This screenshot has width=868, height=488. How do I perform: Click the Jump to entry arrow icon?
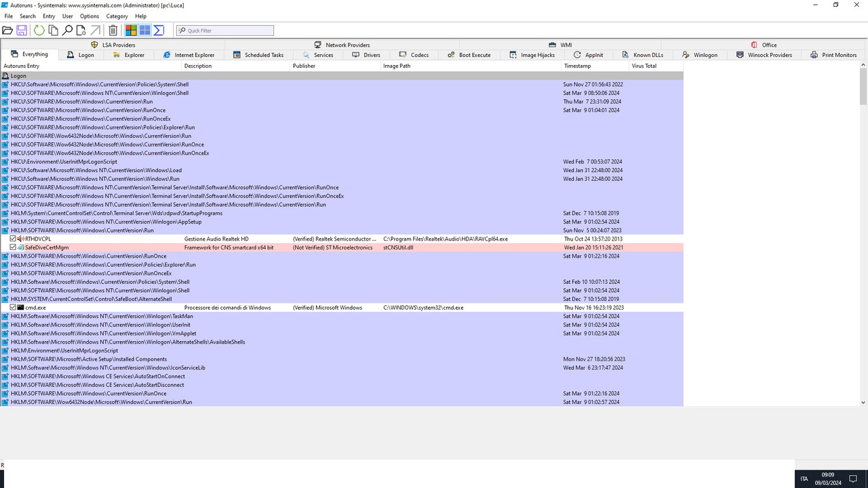[96, 30]
